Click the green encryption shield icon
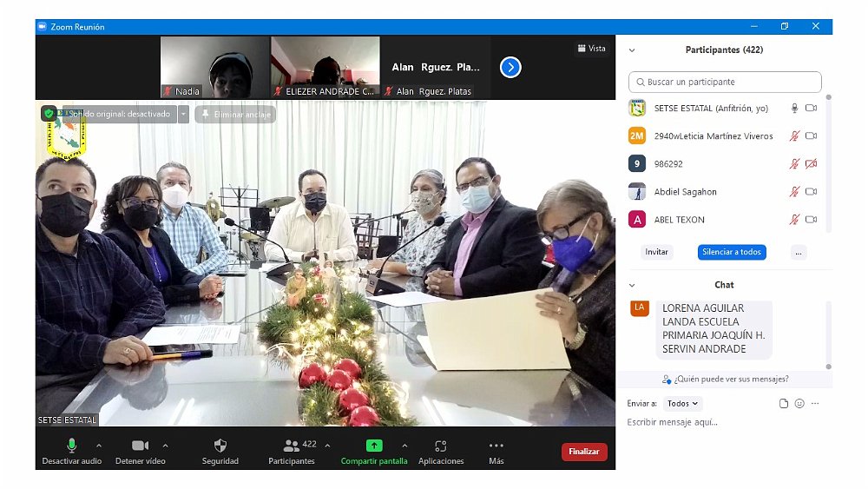The width and height of the screenshot is (868, 489). (49, 114)
